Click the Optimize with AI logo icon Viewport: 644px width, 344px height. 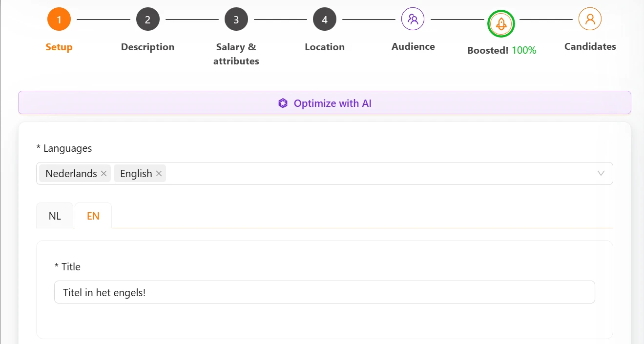coord(283,103)
